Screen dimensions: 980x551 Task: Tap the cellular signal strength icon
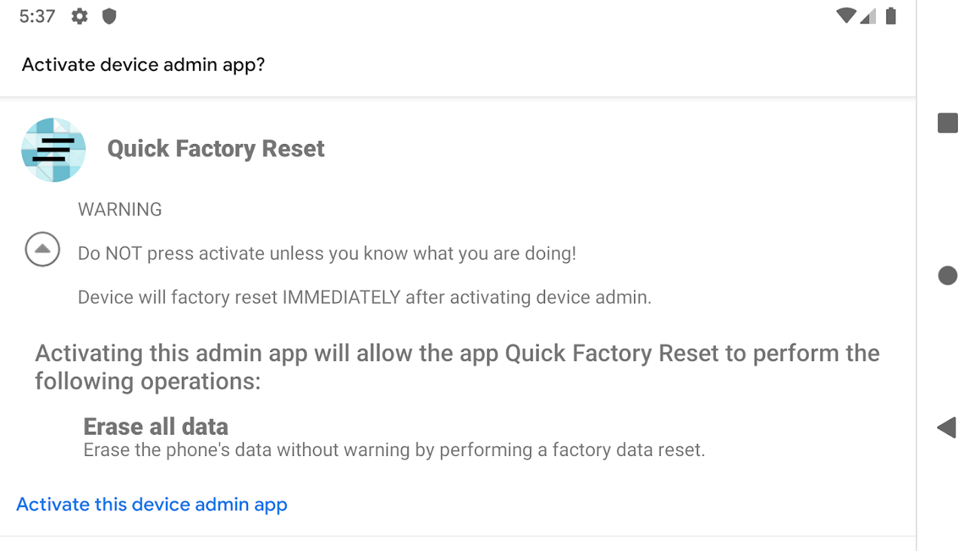click(x=868, y=16)
